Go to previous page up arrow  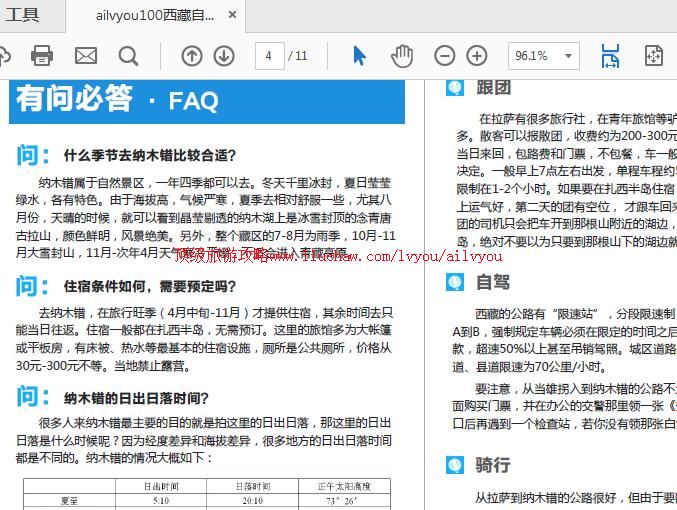(192, 56)
